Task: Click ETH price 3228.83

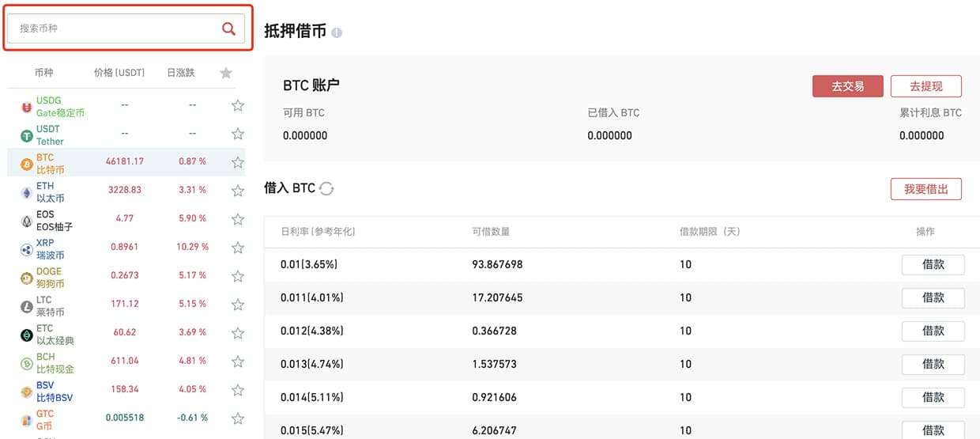Action: (x=125, y=190)
